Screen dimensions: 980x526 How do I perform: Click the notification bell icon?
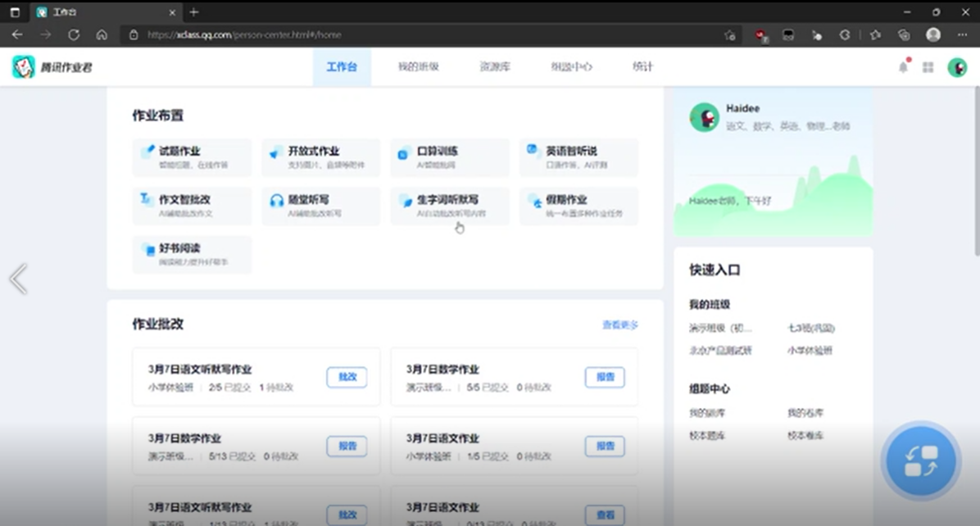pos(902,68)
